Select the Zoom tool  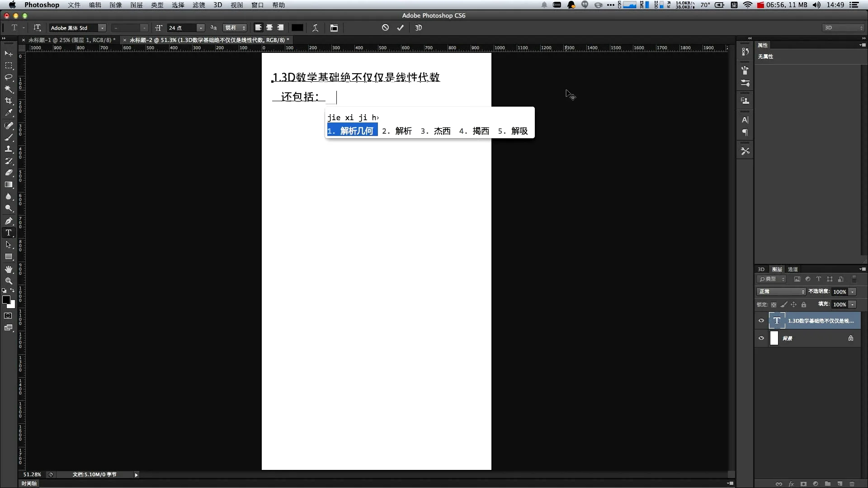click(9, 281)
